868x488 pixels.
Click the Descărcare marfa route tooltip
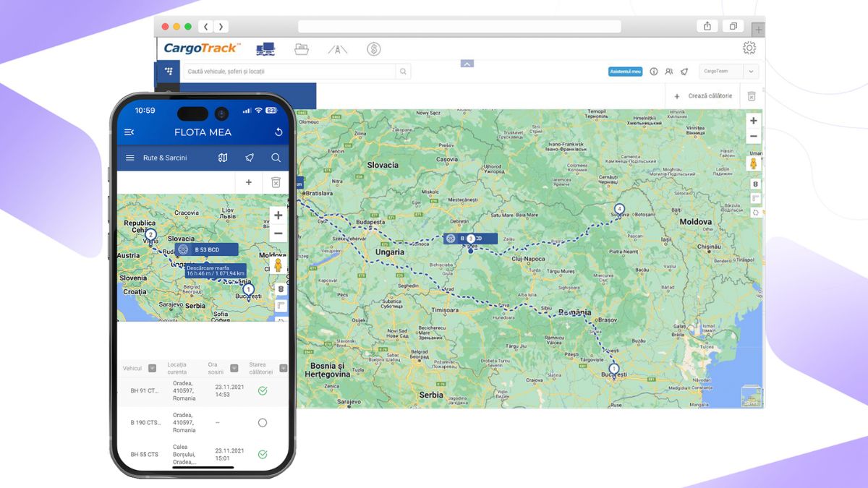click(x=216, y=271)
